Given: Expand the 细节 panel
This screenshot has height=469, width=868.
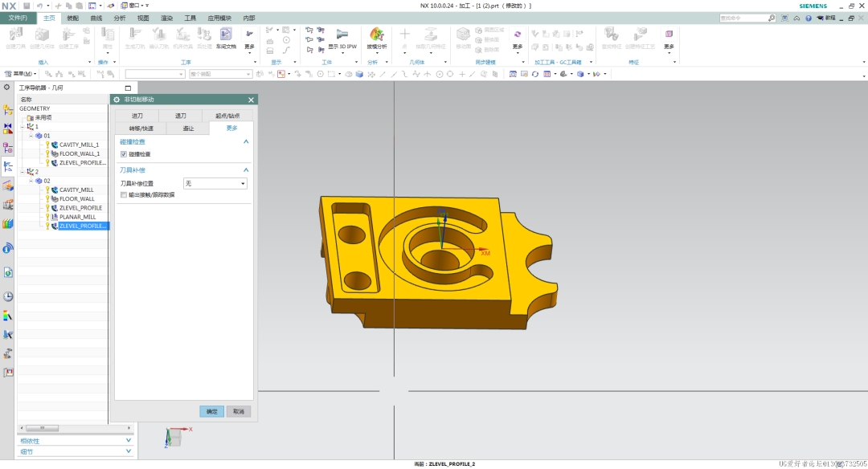Looking at the screenshot, I should [x=129, y=451].
